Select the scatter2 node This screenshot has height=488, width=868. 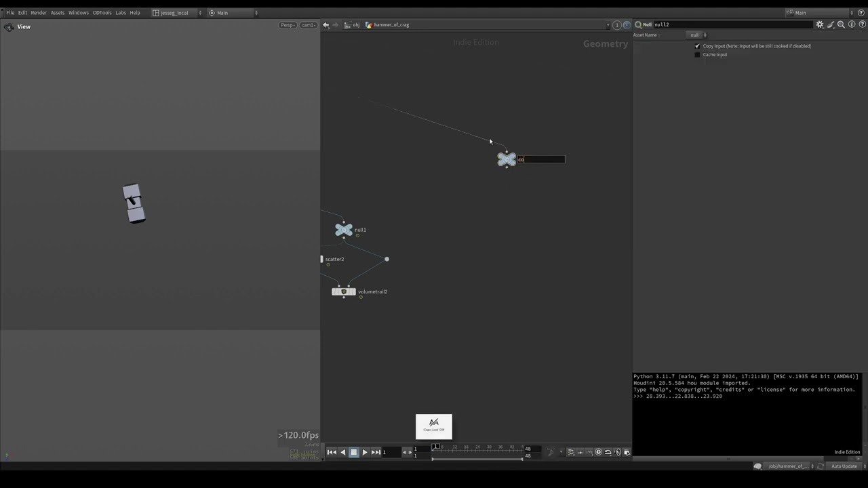click(x=334, y=259)
